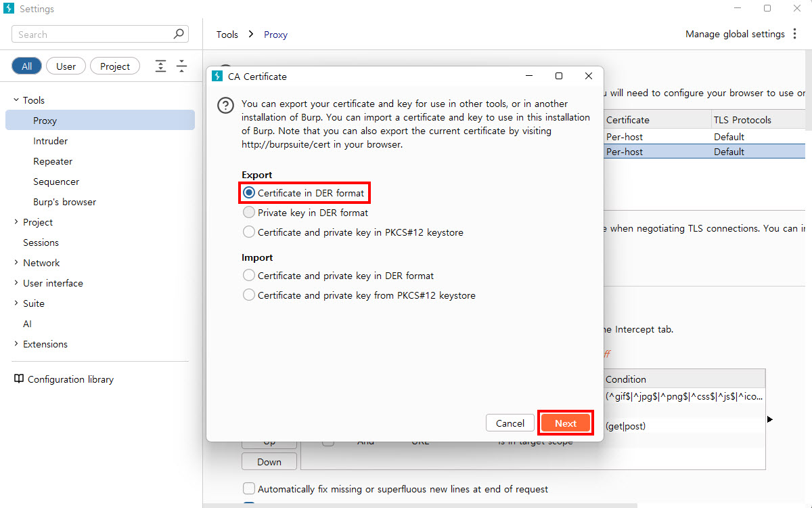Select the highlighted Per-host listener row
This screenshot has width=812, height=508.
point(704,152)
